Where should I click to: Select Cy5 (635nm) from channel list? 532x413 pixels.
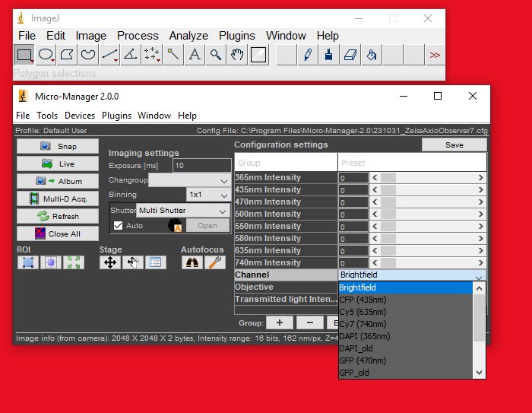364,312
